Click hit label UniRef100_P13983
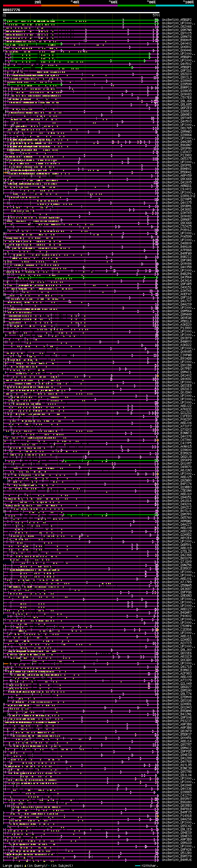The image size is (197, 868). click(177, 155)
